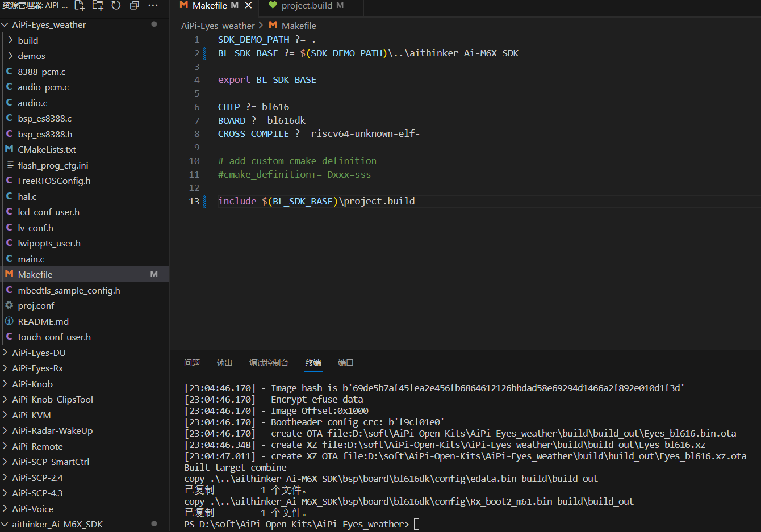
Task: Select Makefile in the explorer tree
Action: point(85,275)
